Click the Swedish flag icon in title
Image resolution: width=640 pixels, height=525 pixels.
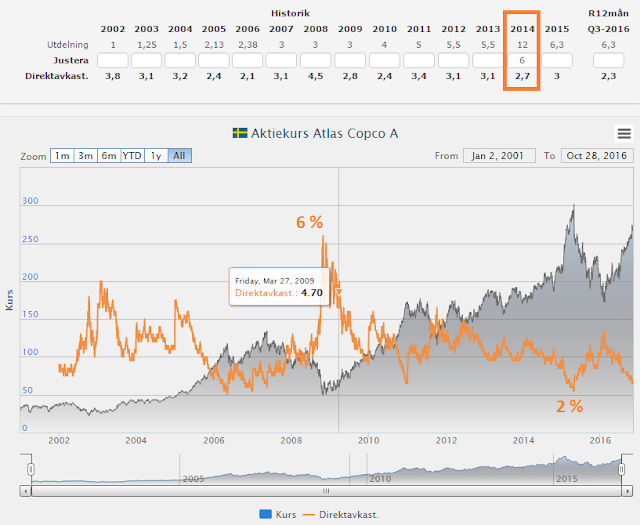click(x=240, y=133)
